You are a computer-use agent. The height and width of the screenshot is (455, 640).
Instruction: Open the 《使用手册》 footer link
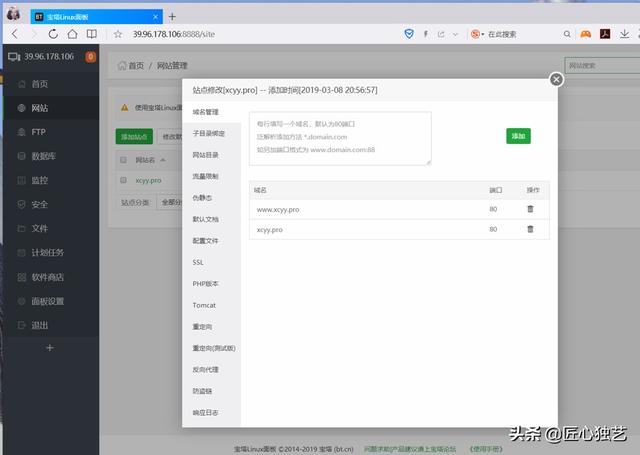(x=486, y=449)
